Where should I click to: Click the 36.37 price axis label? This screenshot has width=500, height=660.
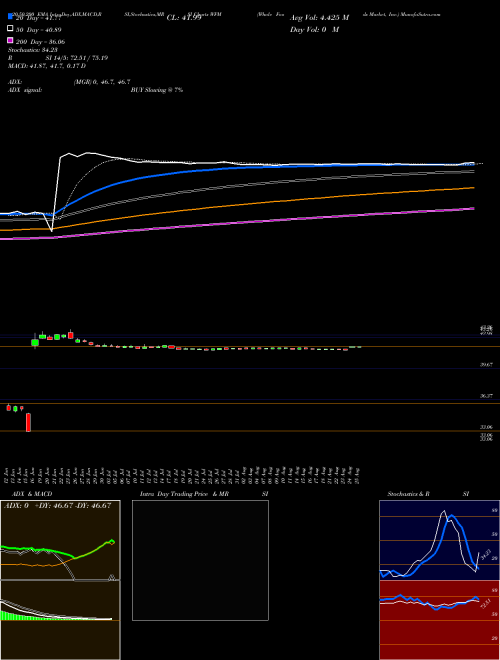point(487,396)
